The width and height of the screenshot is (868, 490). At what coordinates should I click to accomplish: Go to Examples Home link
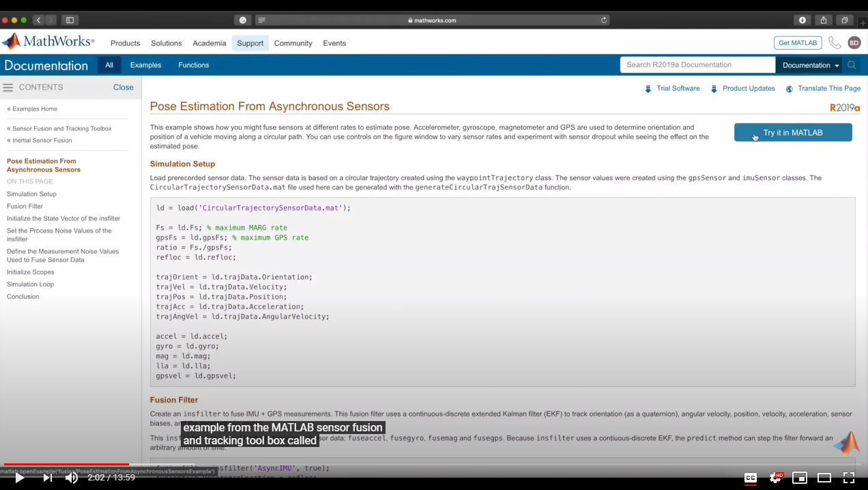coord(32,109)
